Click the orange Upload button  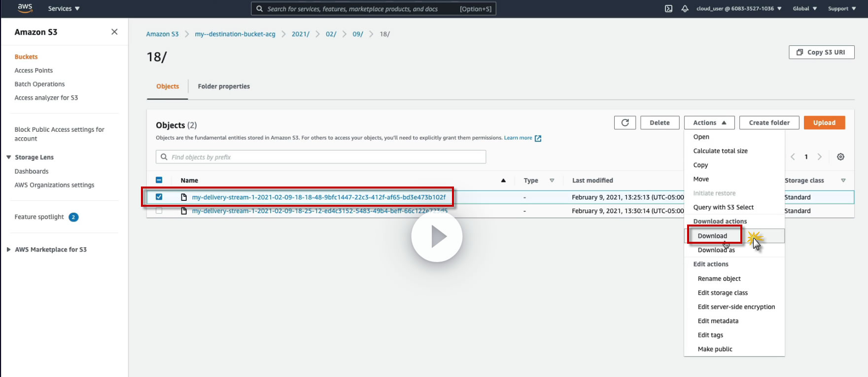click(824, 122)
